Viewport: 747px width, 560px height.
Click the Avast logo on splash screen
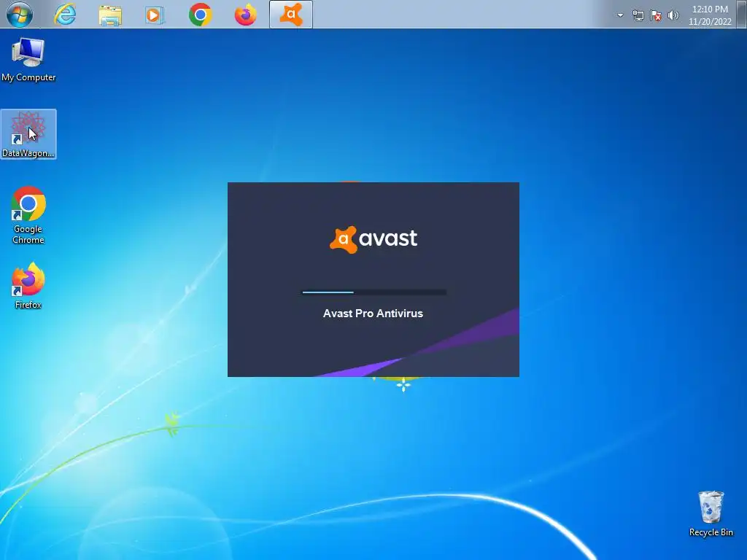click(373, 239)
